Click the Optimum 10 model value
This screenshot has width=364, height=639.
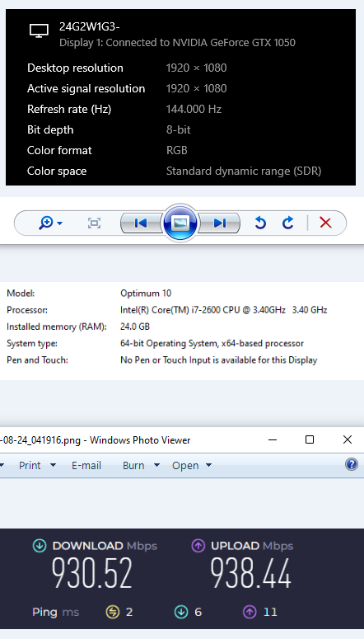click(146, 293)
